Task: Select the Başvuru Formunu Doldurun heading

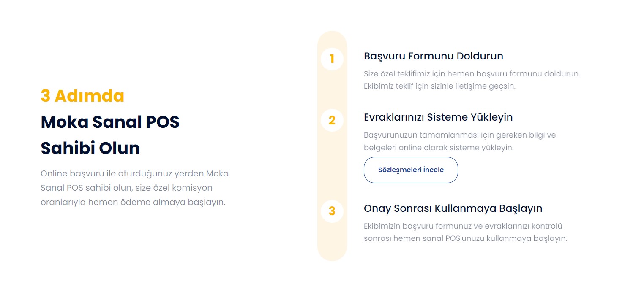Action: point(434,56)
